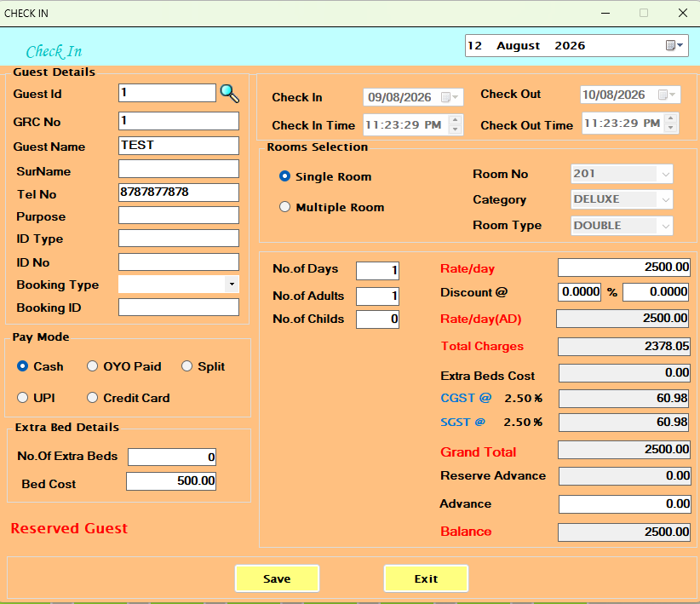Increase Check Out Time with up arrow
Viewport: 700px width, 604px height.
(670, 118)
